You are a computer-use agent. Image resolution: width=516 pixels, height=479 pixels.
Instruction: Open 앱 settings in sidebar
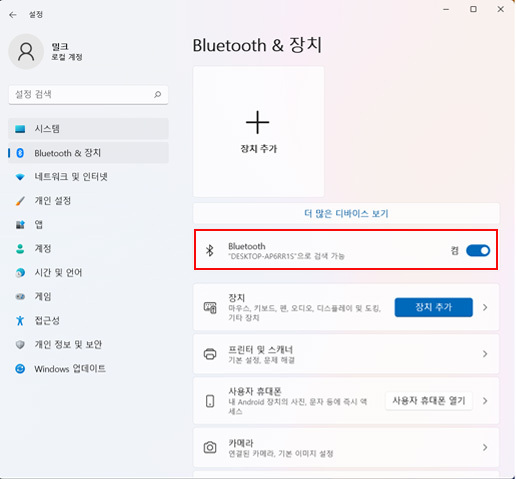88,225
